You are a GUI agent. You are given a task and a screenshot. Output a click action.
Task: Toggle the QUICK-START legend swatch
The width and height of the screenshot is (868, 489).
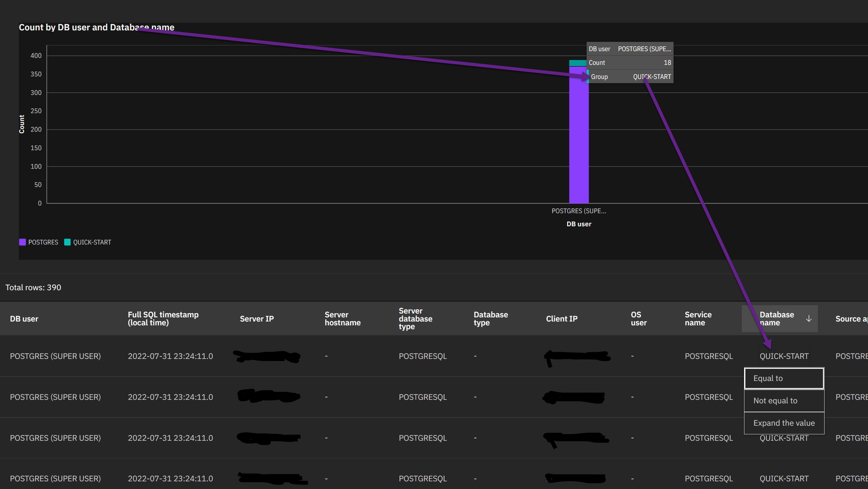click(67, 242)
